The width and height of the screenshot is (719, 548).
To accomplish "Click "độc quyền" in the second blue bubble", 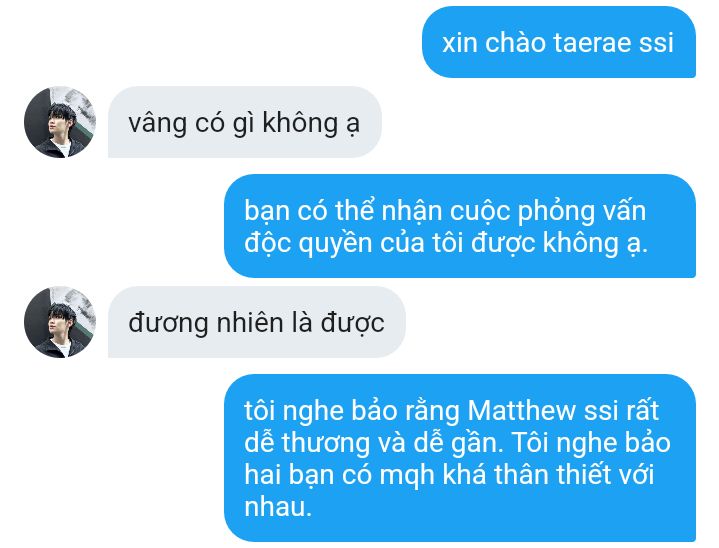I will (x=308, y=244).
